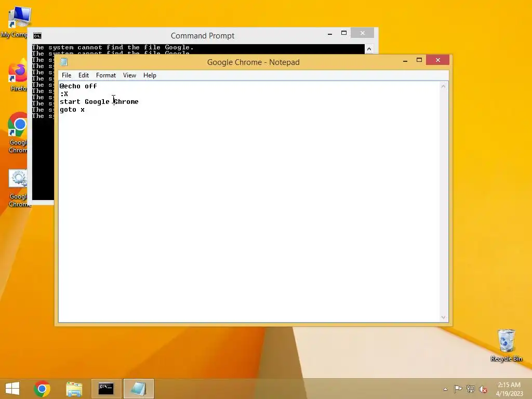The width and height of the screenshot is (532, 399).
Task: Open the View menu in Notepad
Action: pyautogui.click(x=129, y=75)
